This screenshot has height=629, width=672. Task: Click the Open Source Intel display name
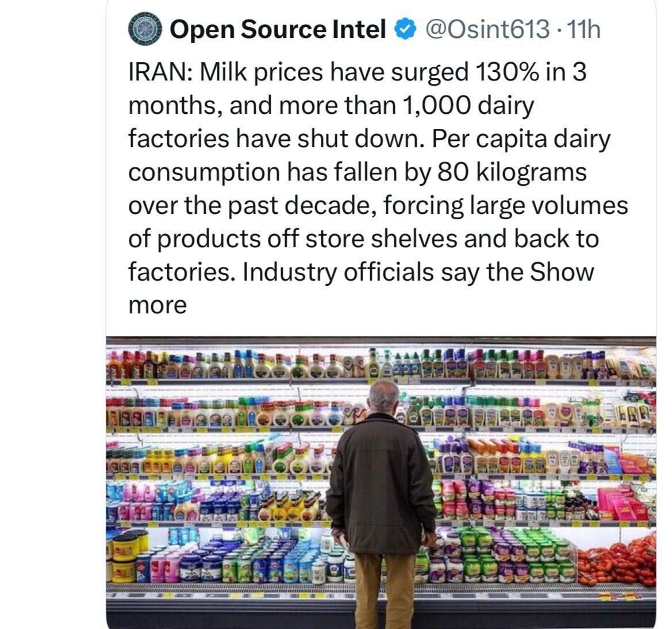point(278,29)
